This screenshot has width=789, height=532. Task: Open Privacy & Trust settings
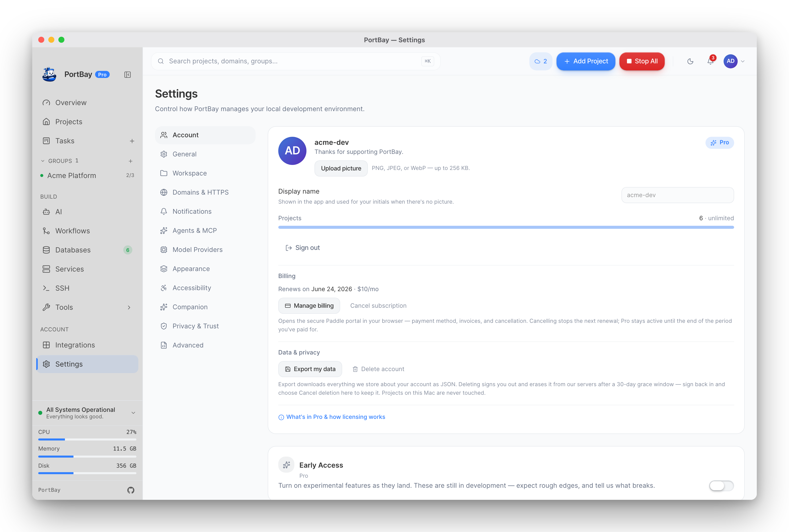(205, 326)
